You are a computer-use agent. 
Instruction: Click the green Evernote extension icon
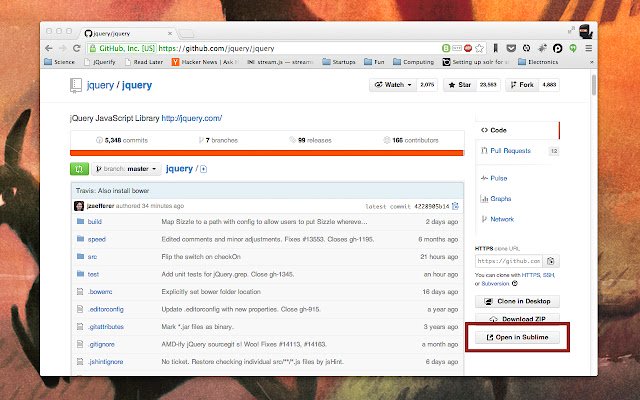(x=573, y=48)
